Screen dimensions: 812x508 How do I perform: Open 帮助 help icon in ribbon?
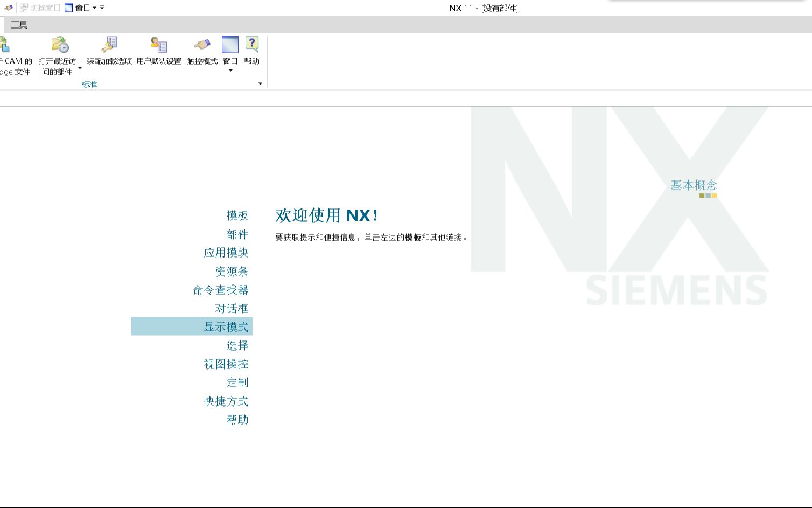pos(251,51)
